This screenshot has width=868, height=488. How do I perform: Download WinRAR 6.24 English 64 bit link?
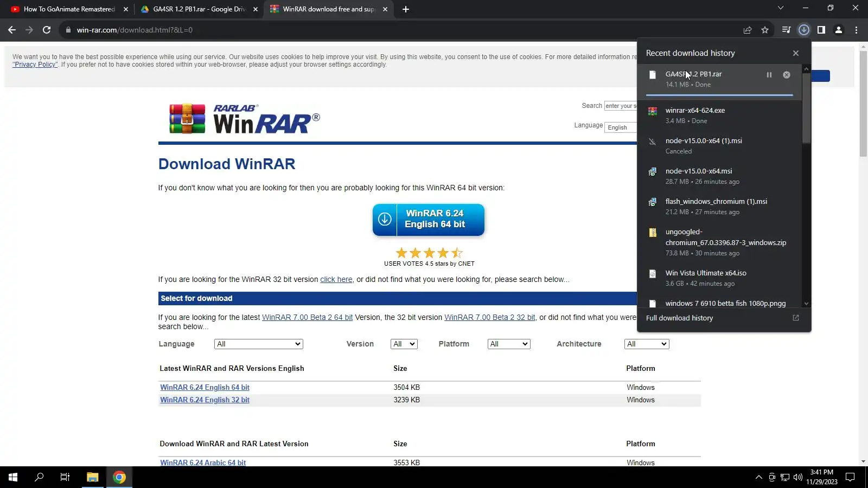coord(205,387)
